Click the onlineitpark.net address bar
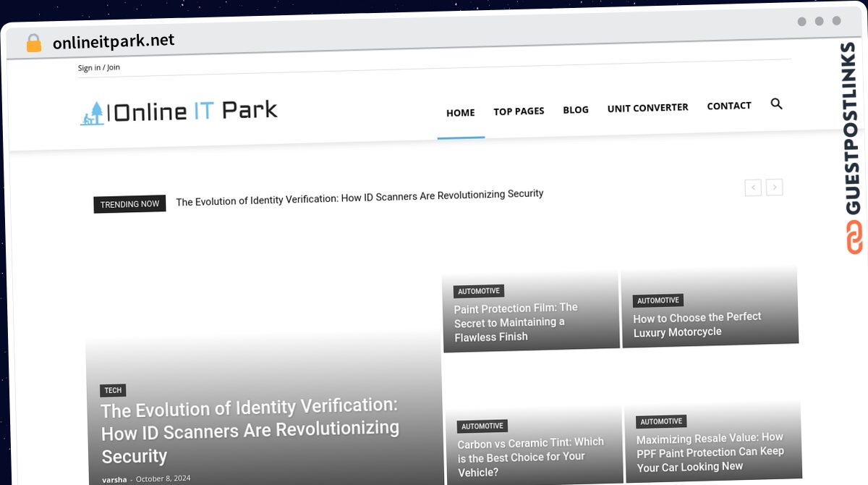The height and width of the screenshot is (485, 868). click(x=114, y=42)
